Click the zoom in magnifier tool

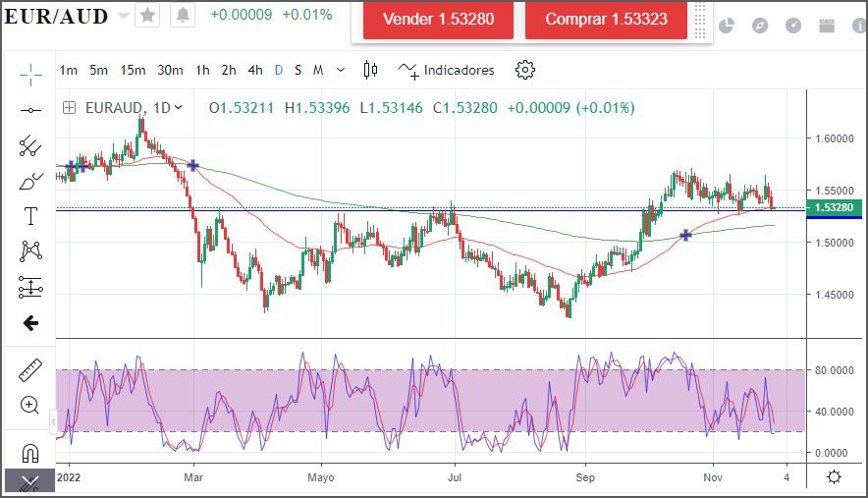(x=30, y=405)
